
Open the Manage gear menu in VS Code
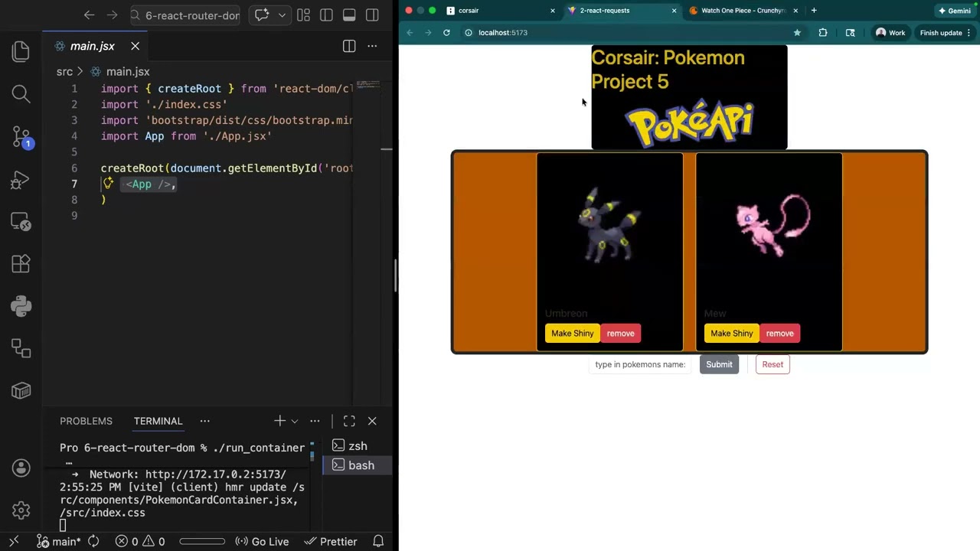tap(21, 510)
